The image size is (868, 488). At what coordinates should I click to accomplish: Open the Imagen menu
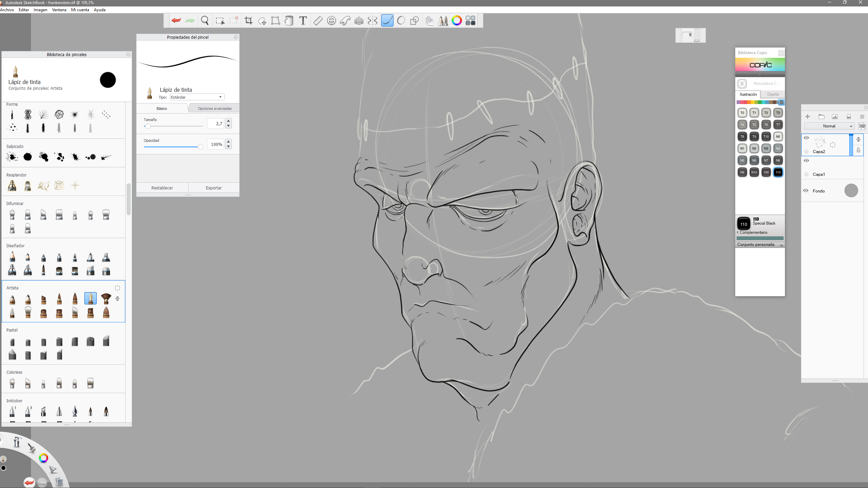40,10
